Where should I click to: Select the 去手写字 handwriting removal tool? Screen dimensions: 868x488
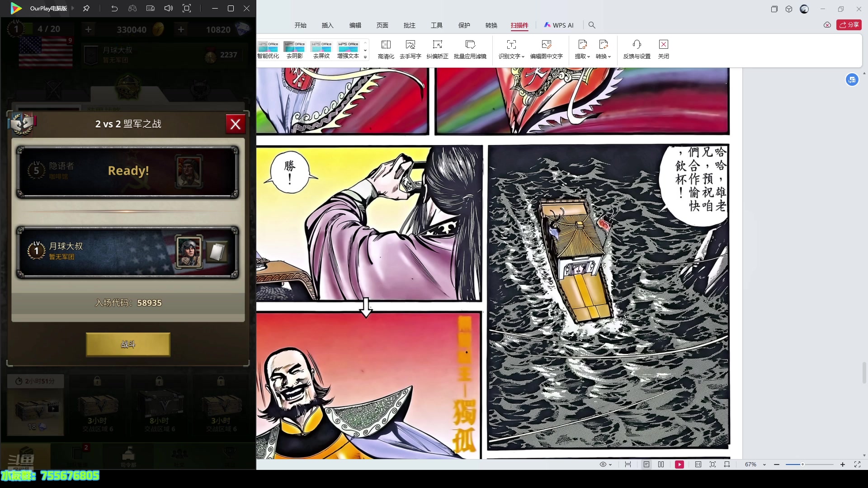click(410, 50)
